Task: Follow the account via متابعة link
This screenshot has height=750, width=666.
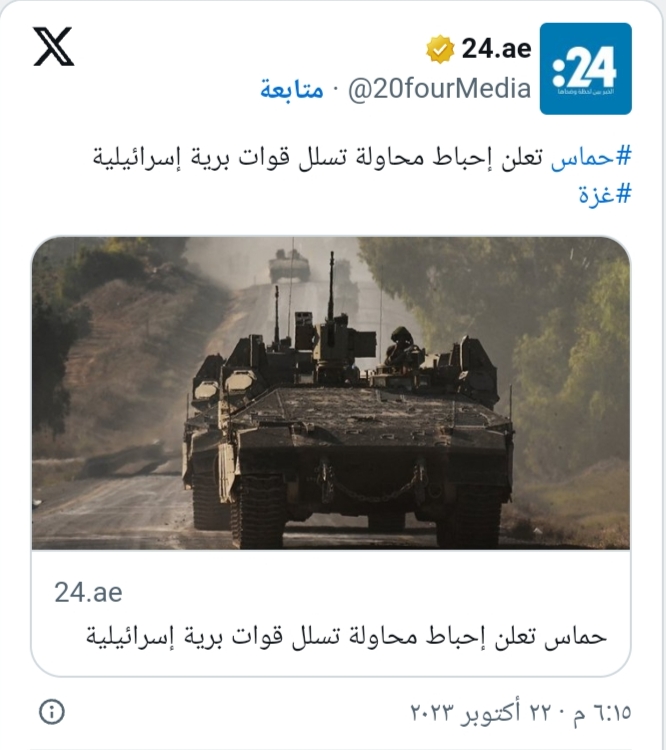Action: (292, 90)
